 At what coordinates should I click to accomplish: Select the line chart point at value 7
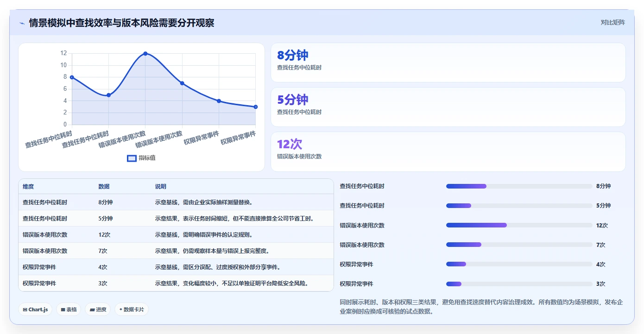click(182, 83)
